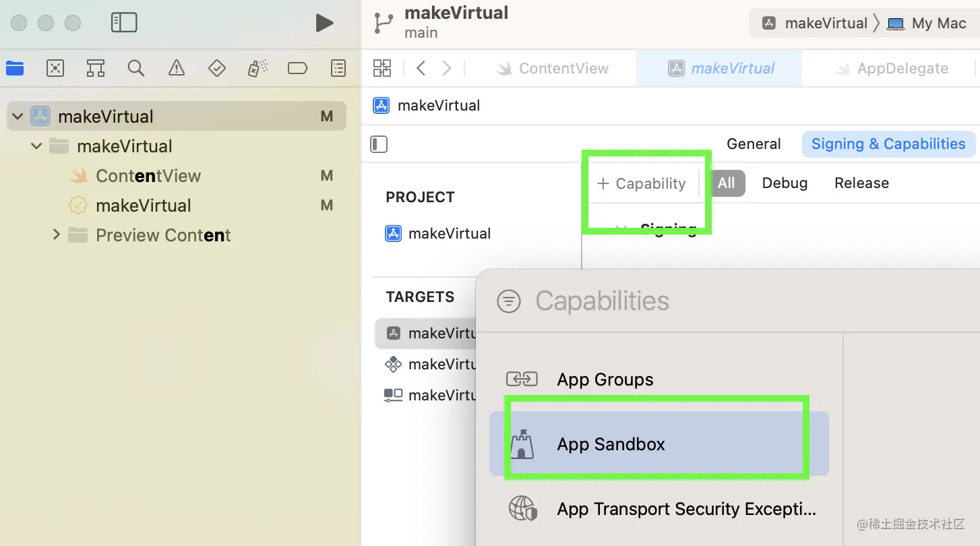Click the add Capability button
The image size is (980, 546).
tap(642, 183)
